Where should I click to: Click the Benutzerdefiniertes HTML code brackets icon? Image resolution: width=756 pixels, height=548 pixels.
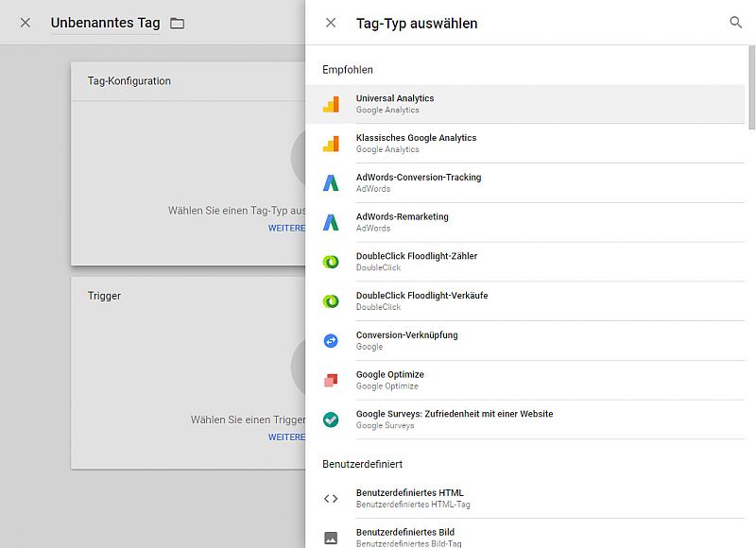click(x=331, y=499)
